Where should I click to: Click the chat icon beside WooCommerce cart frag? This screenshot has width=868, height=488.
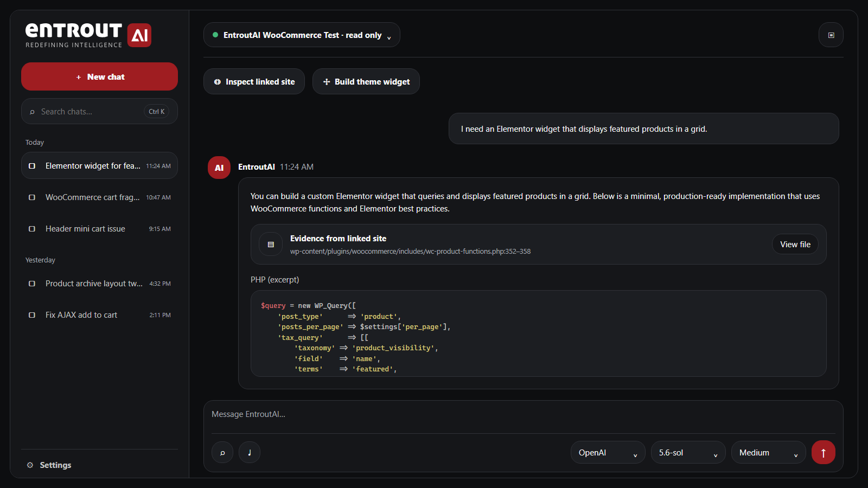point(32,197)
